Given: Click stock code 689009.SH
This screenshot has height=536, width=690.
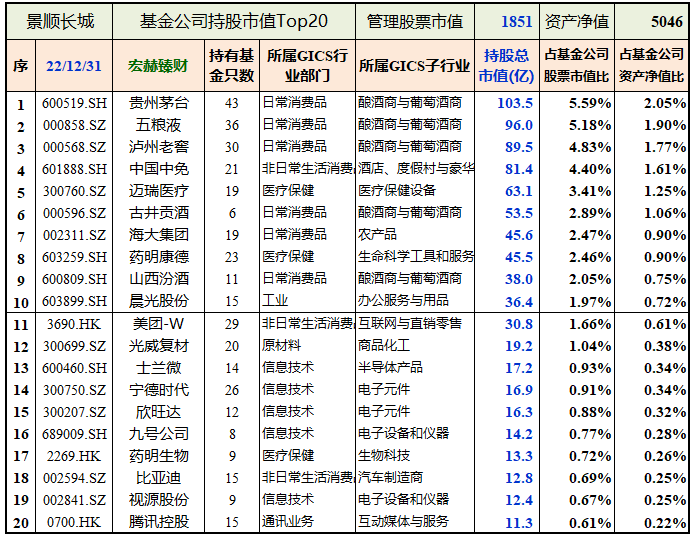Looking at the screenshot, I should click(x=74, y=434).
